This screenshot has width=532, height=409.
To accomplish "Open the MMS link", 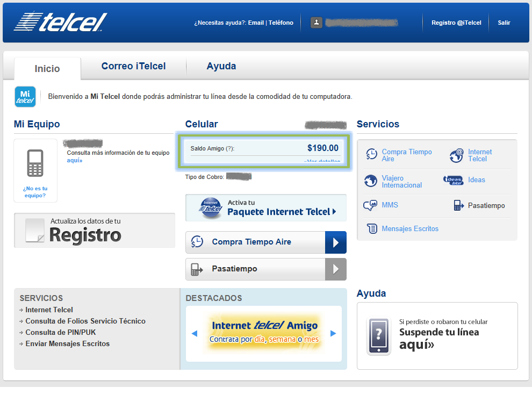I will [x=390, y=205].
